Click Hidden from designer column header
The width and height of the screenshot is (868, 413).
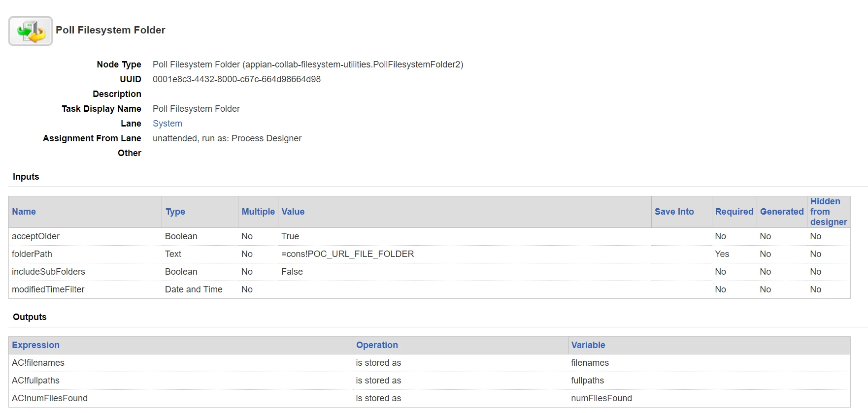829,212
